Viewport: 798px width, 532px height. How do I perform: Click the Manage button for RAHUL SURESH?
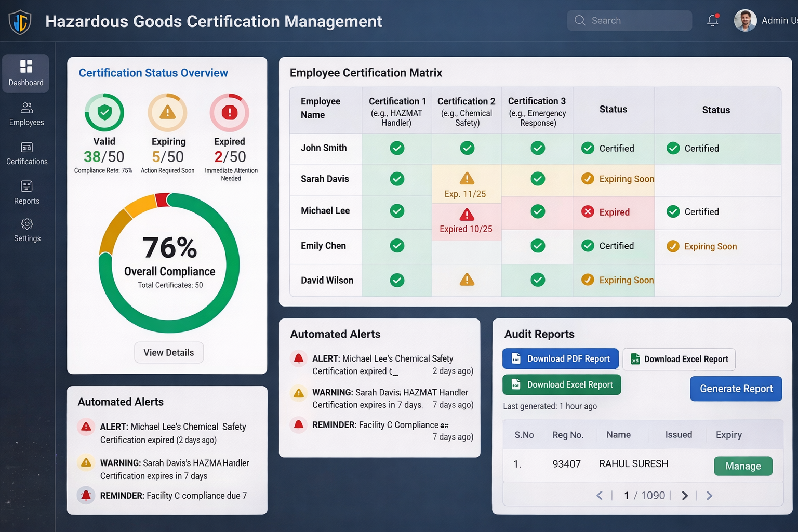743,466
